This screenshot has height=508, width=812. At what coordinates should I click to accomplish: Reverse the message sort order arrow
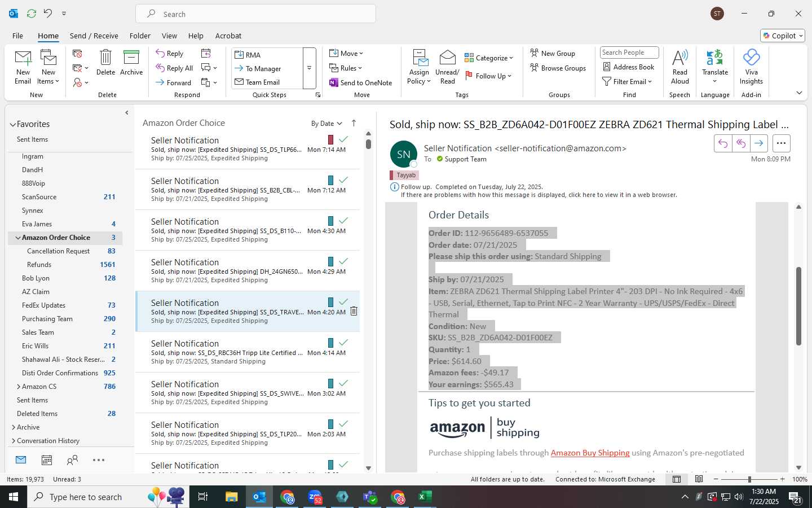(354, 123)
